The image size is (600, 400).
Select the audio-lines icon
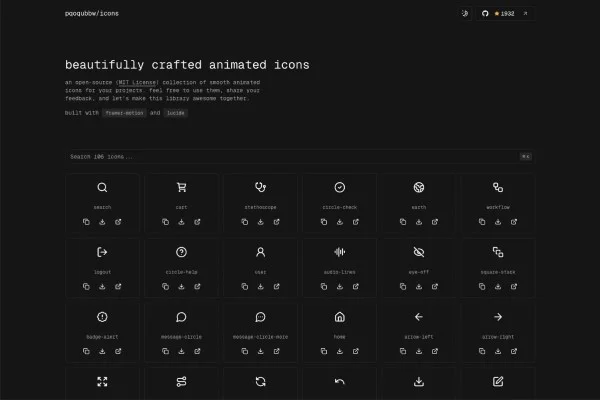coord(339,252)
